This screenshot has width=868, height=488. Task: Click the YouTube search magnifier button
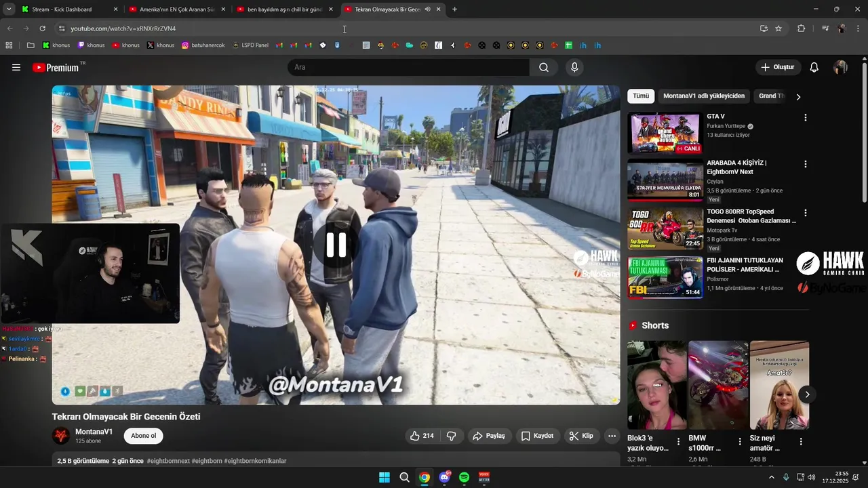[544, 67]
